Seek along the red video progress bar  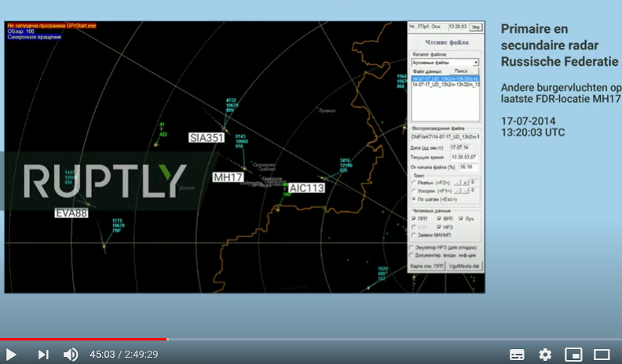[x=83, y=340]
